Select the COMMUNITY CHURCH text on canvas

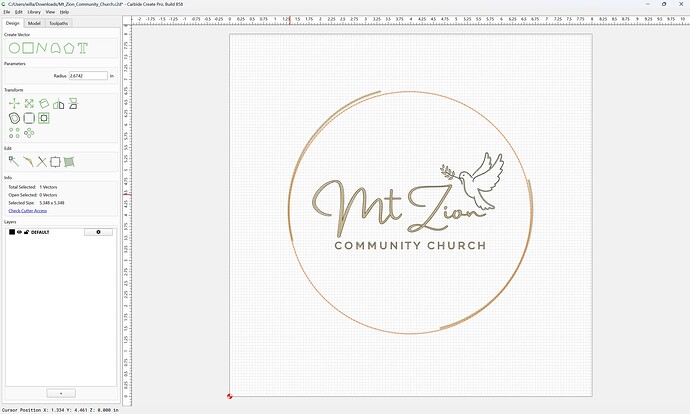click(410, 245)
